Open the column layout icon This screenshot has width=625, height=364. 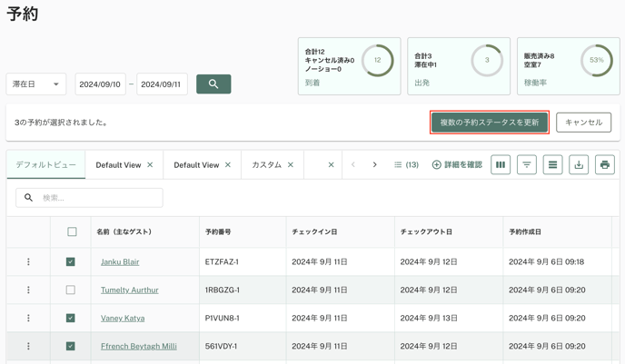[x=501, y=164]
